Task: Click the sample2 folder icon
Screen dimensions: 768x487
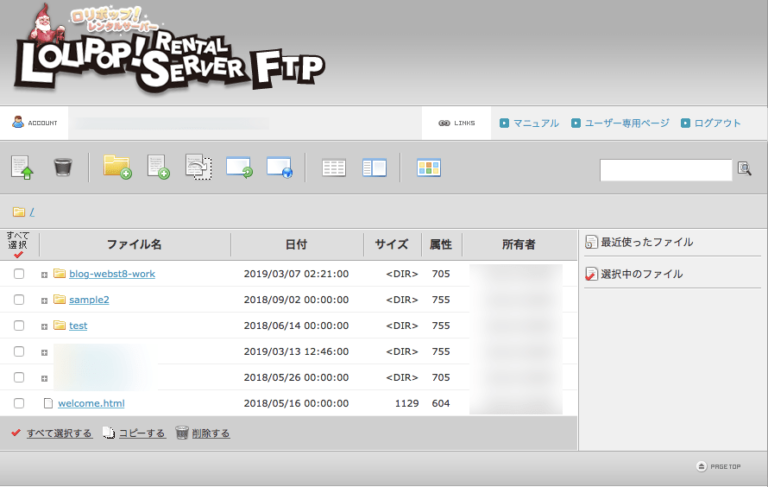Action: pyautogui.click(x=59, y=299)
